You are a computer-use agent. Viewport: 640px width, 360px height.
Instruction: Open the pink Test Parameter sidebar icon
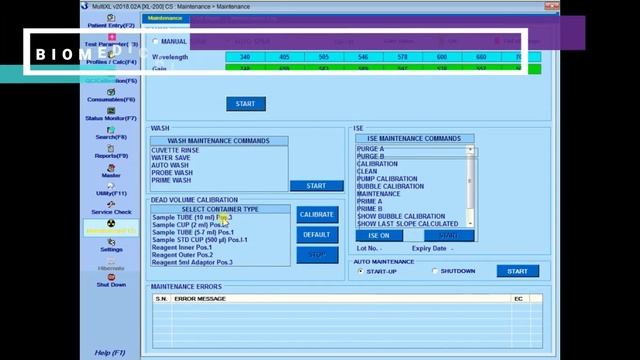click(x=111, y=37)
